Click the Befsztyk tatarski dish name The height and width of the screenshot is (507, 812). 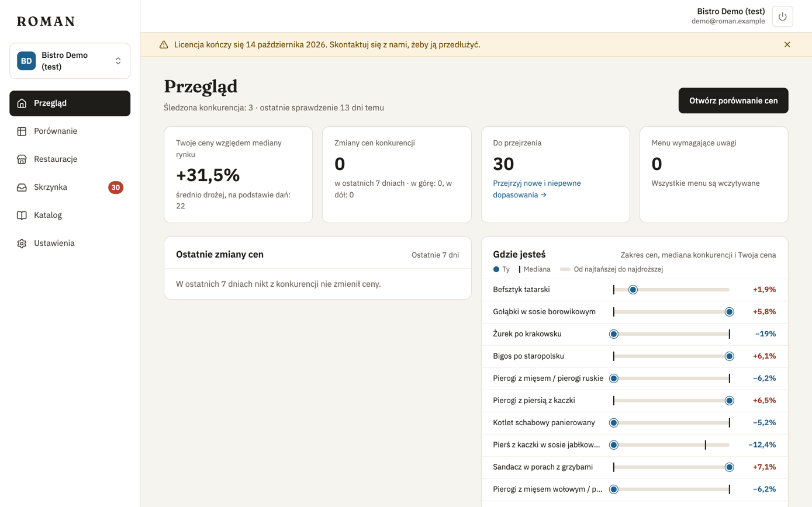[521, 290]
